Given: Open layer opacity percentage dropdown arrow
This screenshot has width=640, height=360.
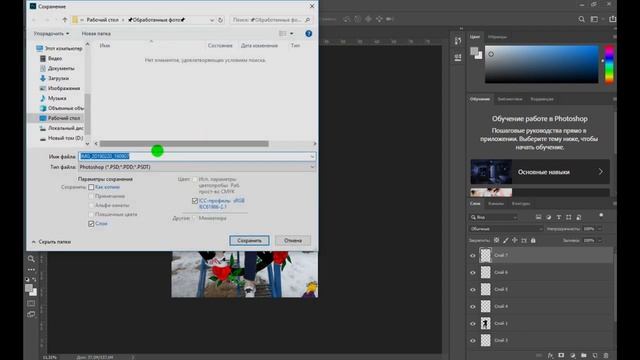Looking at the screenshot, I should [600, 229].
